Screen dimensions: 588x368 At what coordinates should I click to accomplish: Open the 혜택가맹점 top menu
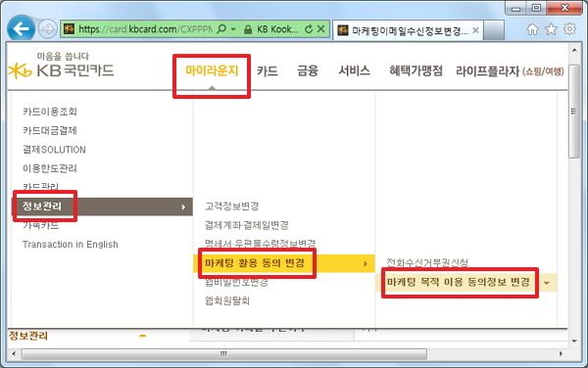tap(416, 70)
